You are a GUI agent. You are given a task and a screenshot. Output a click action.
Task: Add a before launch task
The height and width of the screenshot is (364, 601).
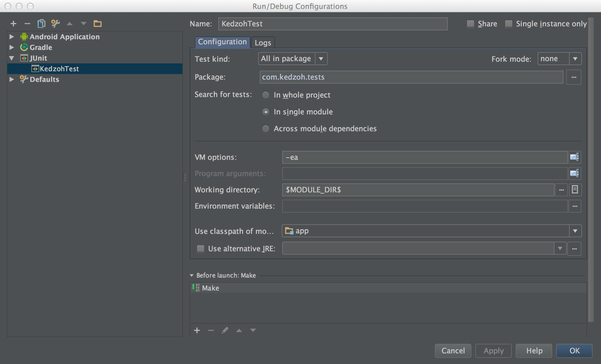[197, 330]
